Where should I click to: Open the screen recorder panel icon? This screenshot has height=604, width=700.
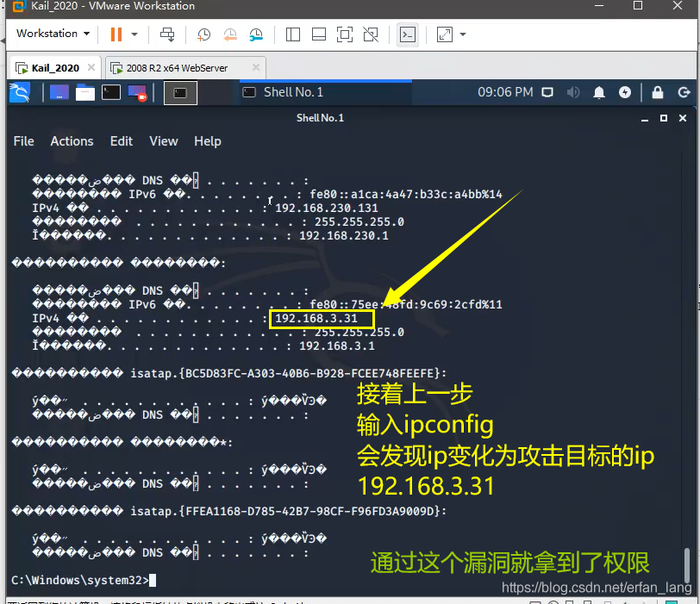(x=137, y=93)
